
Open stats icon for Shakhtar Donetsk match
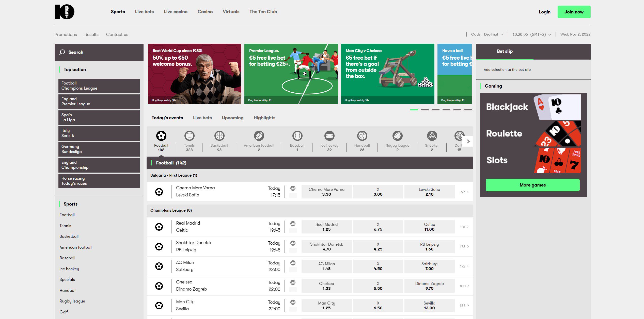tap(293, 243)
